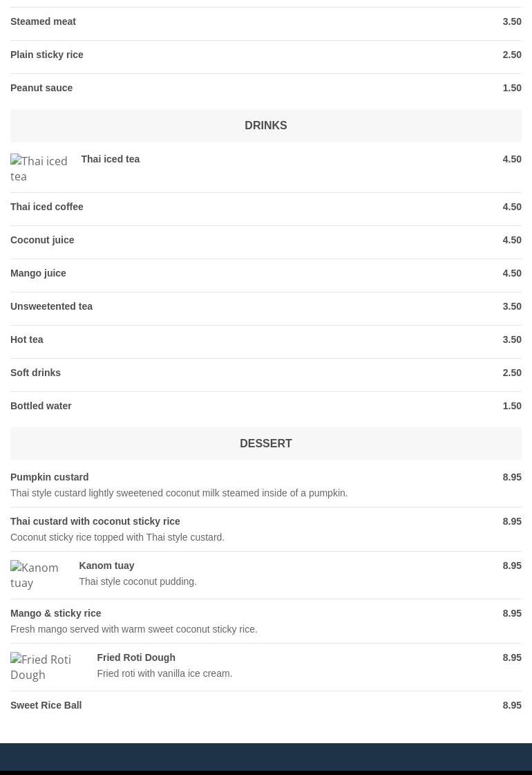Select the DESSERT section header
The width and height of the screenshot is (532, 775).
point(265,444)
